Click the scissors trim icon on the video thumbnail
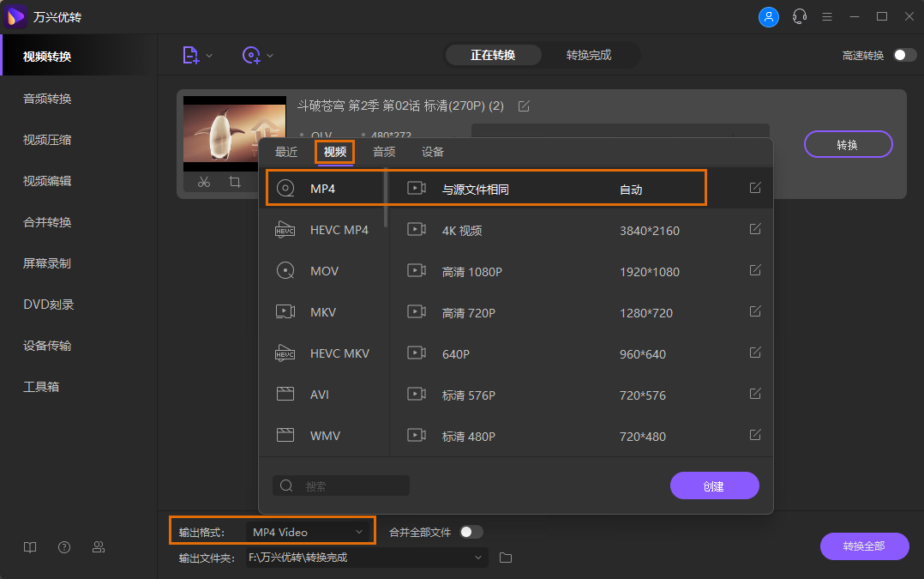The image size is (924, 579). pos(204,182)
